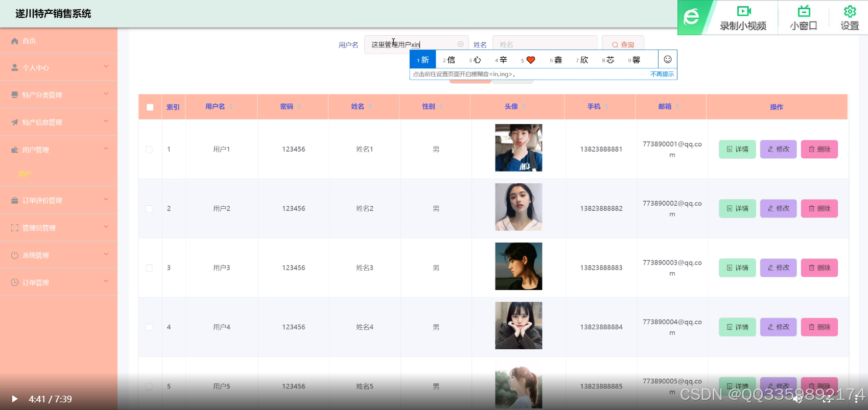Expand 特产信息管理 menu chevron
This screenshot has height=410, width=868.
[x=106, y=121]
